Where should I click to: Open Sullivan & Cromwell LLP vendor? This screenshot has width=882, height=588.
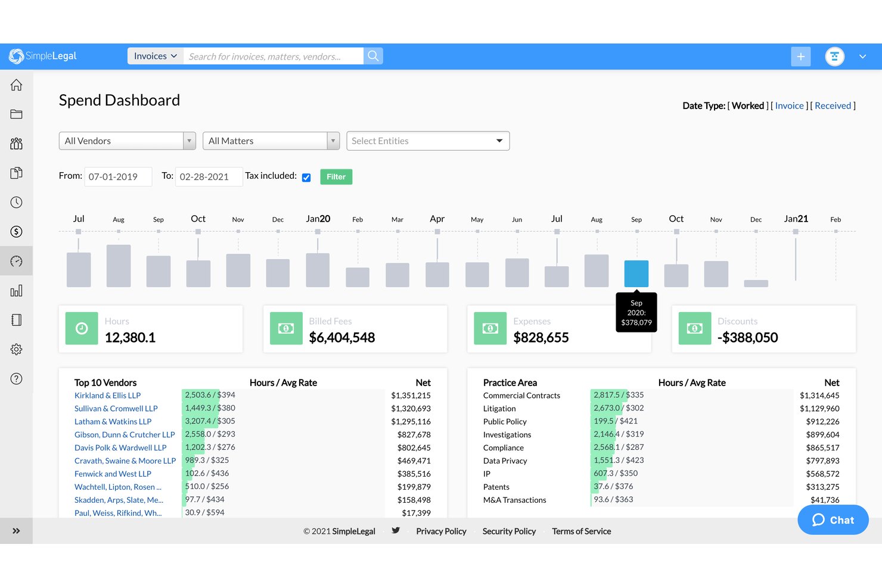click(x=116, y=409)
